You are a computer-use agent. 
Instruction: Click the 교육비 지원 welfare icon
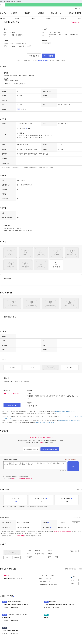tap(56, 253)
